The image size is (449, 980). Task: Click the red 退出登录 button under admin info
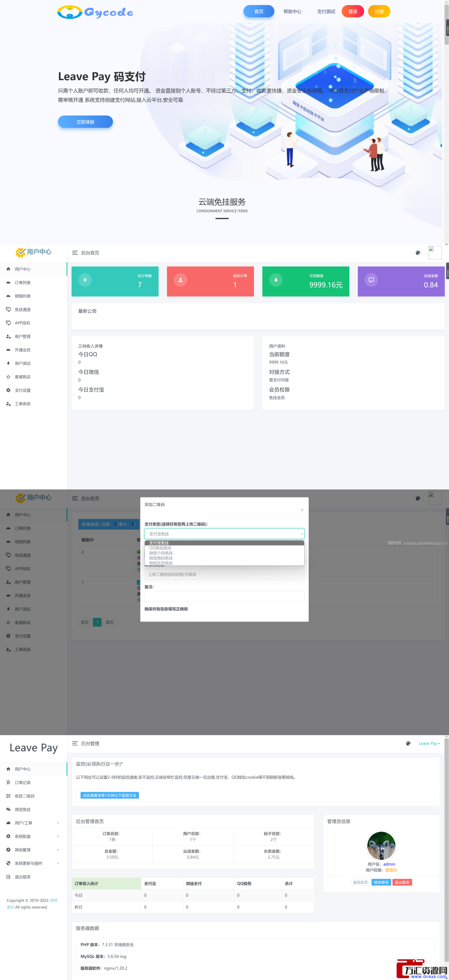point(402,882)
